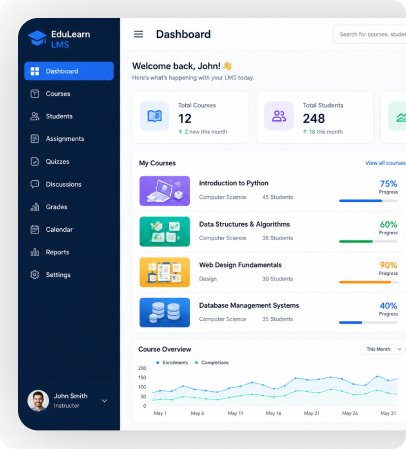This screenshot has width=406, height=449.
Task: Click the Web Design Fundamentals thumbnail
Action: click(x=165, y=272)
